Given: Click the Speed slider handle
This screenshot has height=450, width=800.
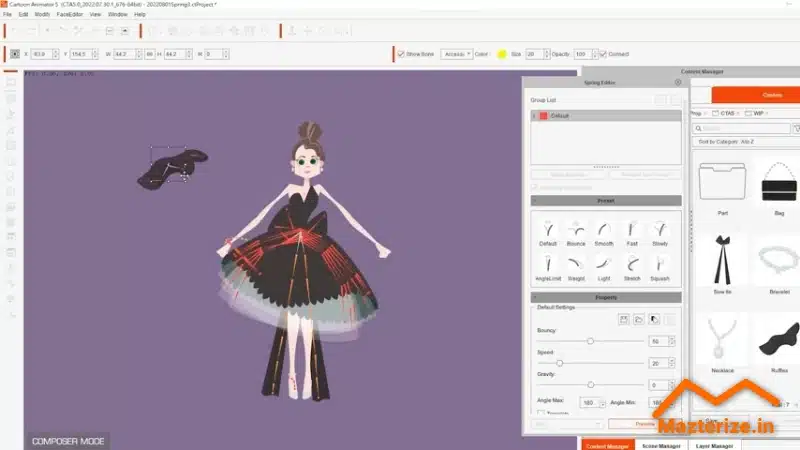Looking at the screenshot, I should 560,363.
